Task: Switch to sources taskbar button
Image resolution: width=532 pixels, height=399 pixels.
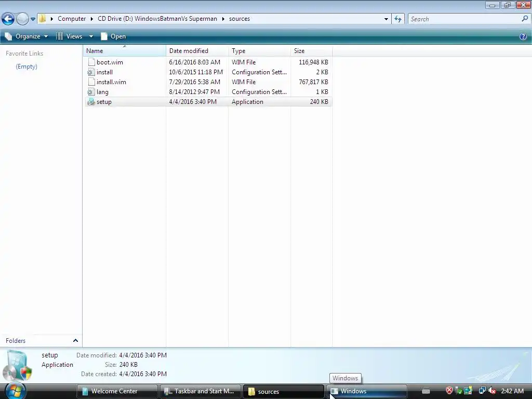Action: (x=284, y=391)
